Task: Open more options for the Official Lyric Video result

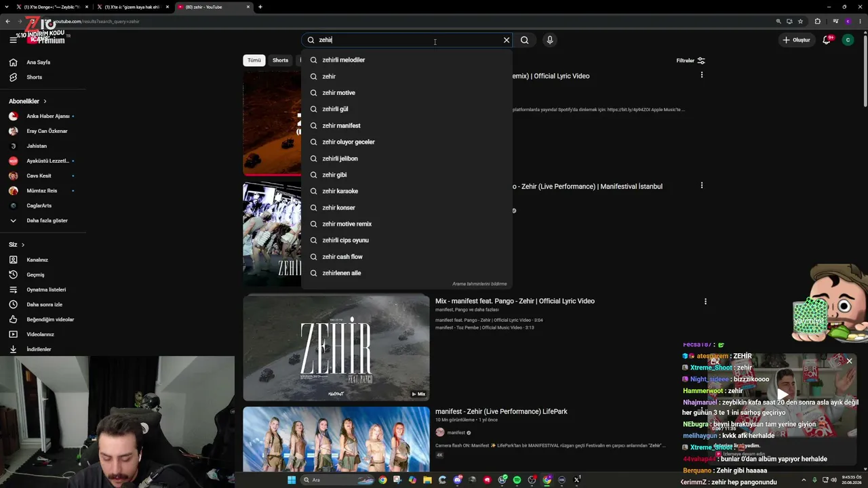Action: click(702, 75)
